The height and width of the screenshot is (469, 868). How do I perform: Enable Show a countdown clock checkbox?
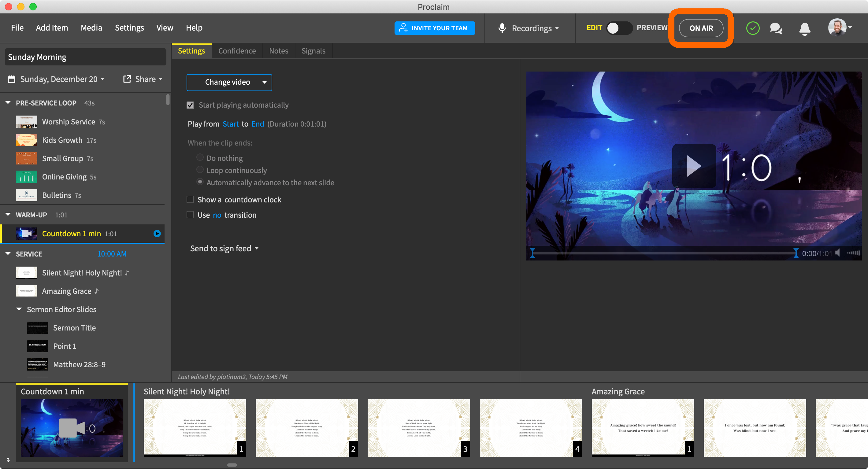coord(190,199)
